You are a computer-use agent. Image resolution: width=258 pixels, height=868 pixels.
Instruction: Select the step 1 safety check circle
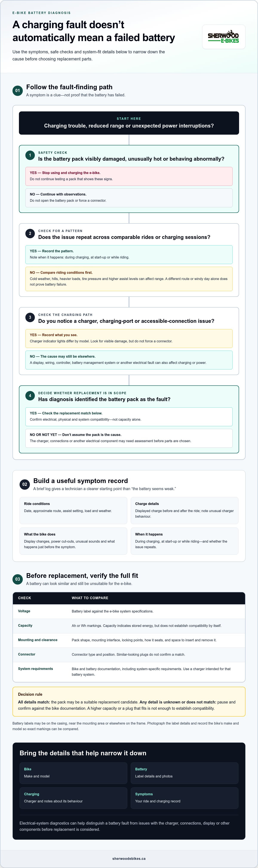pyautogui.click(x=30, y=155)
